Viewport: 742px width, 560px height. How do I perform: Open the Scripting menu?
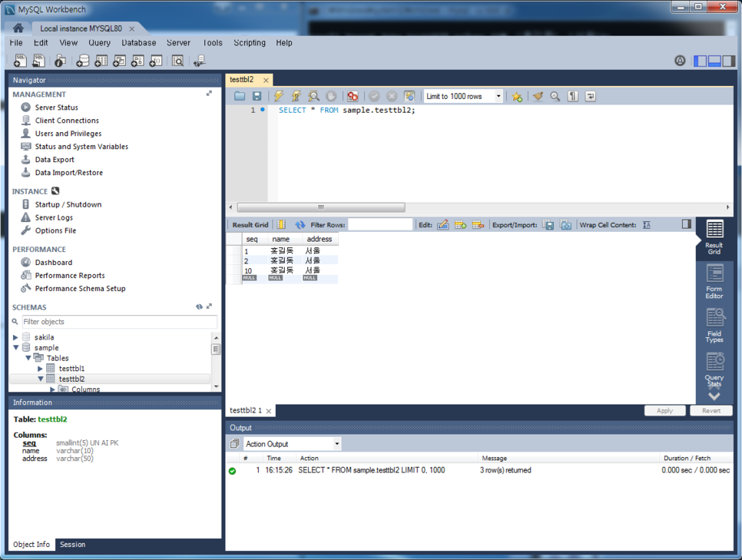click(x=250, y=42)
